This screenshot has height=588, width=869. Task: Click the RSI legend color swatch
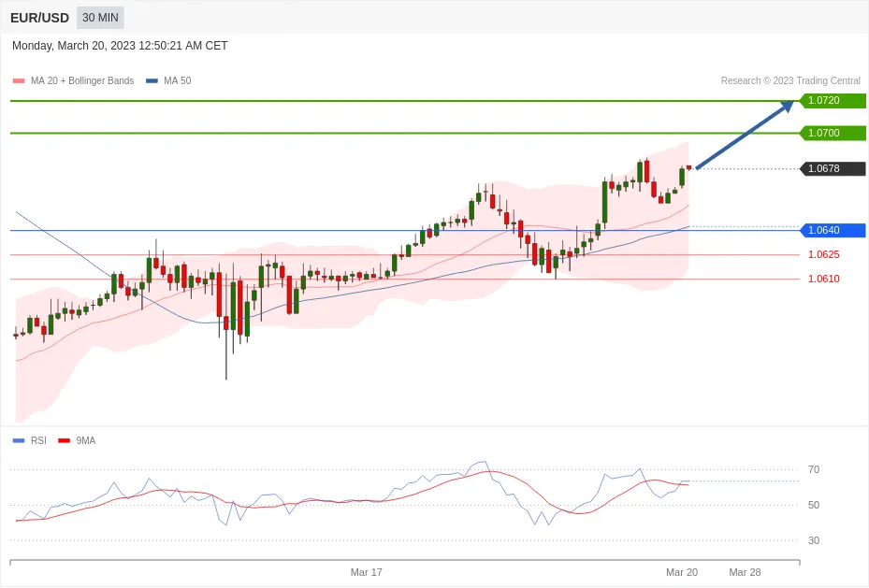(x=19, y=440)
